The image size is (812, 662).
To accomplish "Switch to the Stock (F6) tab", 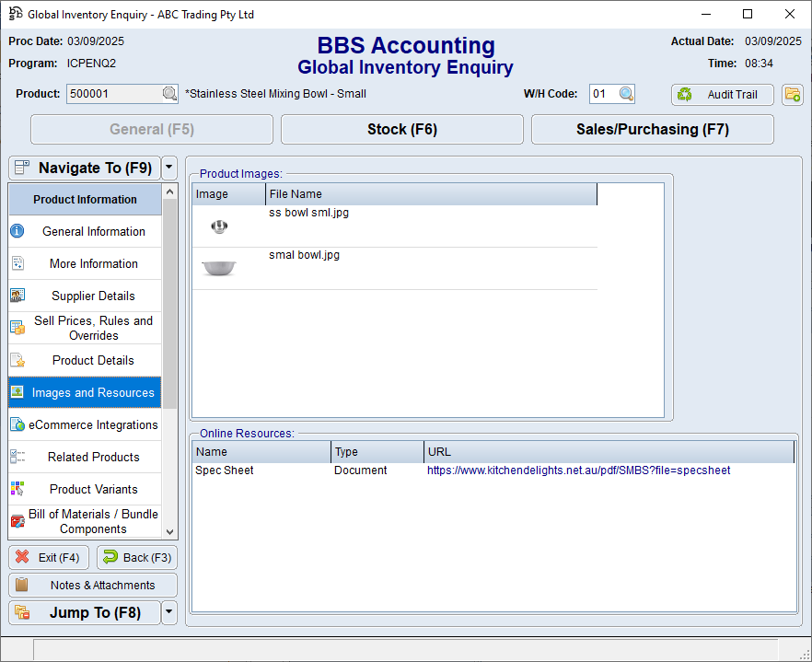I will [401, 130].
